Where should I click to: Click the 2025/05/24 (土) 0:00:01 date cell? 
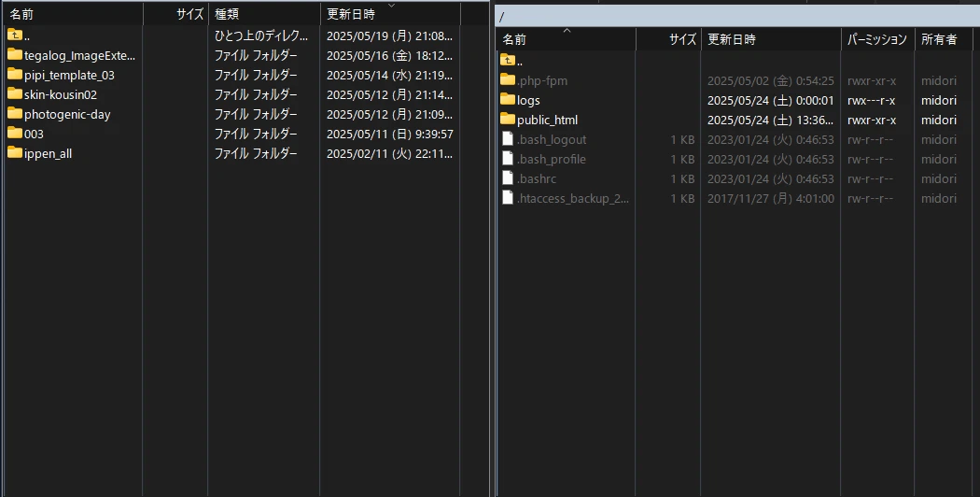(771, 100)
